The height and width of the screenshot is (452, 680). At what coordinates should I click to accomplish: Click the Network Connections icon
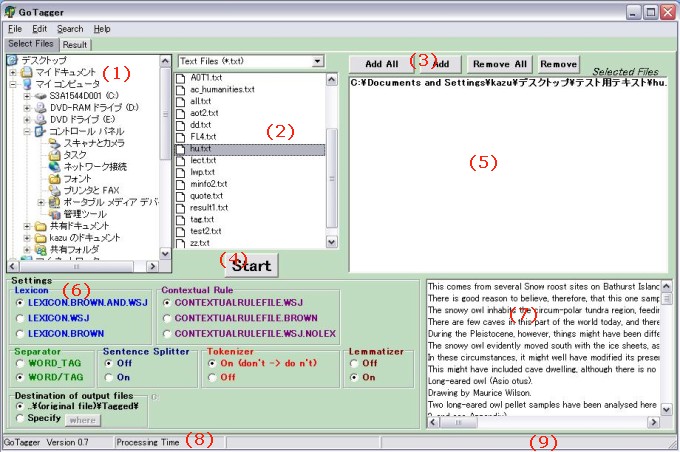coord(55,167)
